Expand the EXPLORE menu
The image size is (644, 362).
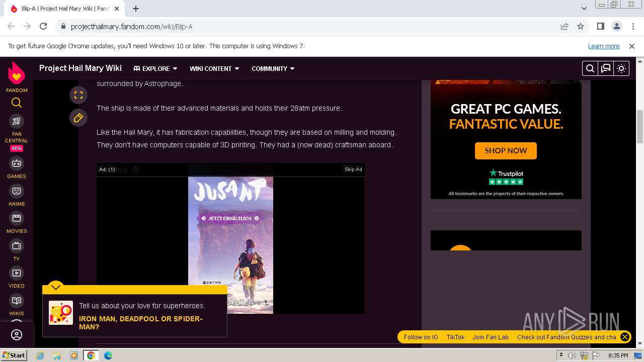click(155, 68)
